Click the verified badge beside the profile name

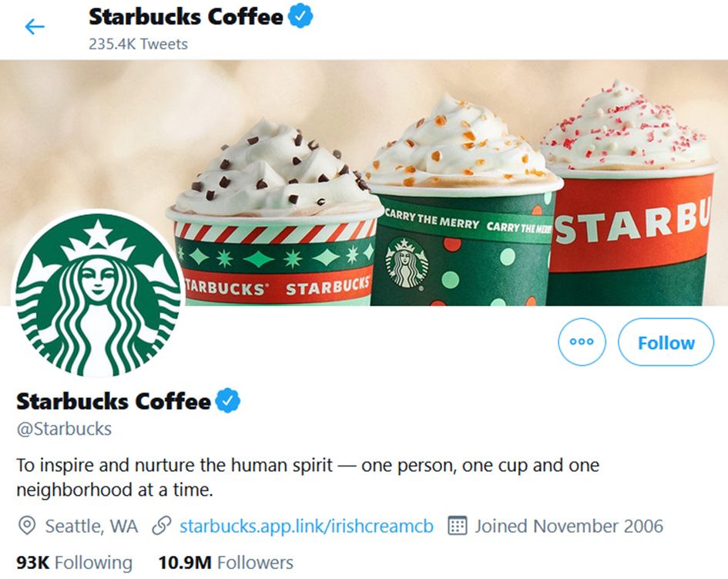tap(228, 401)
